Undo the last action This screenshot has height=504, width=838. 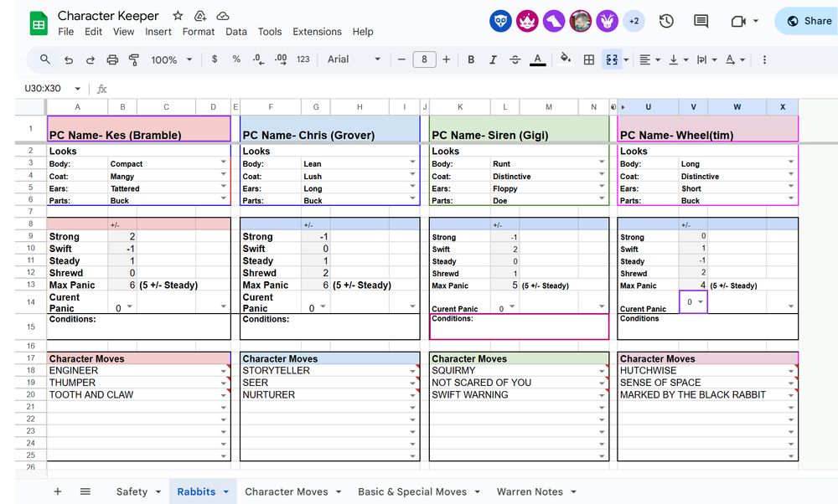68,59
